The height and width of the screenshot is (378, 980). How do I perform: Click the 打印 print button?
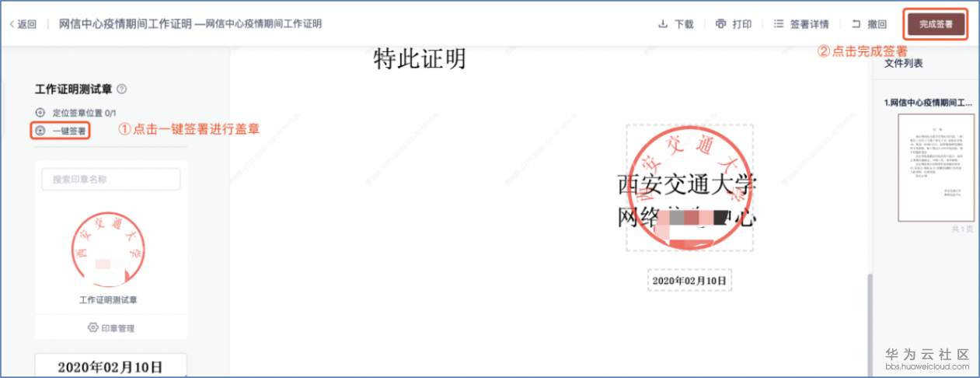coord(734,24)
